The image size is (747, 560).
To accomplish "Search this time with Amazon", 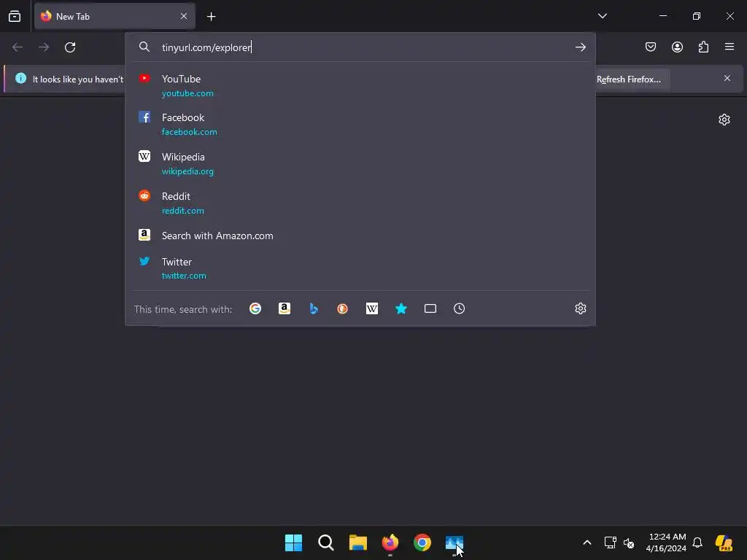I will (x=285, y=308).
